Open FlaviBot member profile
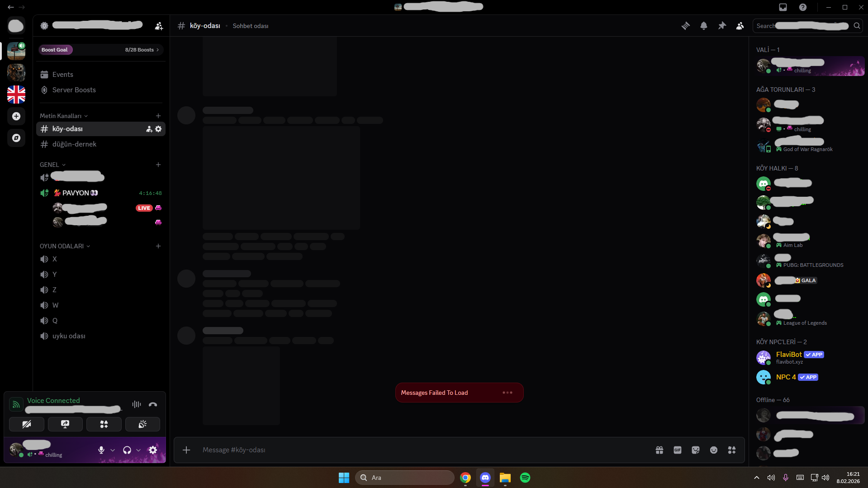868x488 pixels. pyautogui.click(x=810, y=357)
